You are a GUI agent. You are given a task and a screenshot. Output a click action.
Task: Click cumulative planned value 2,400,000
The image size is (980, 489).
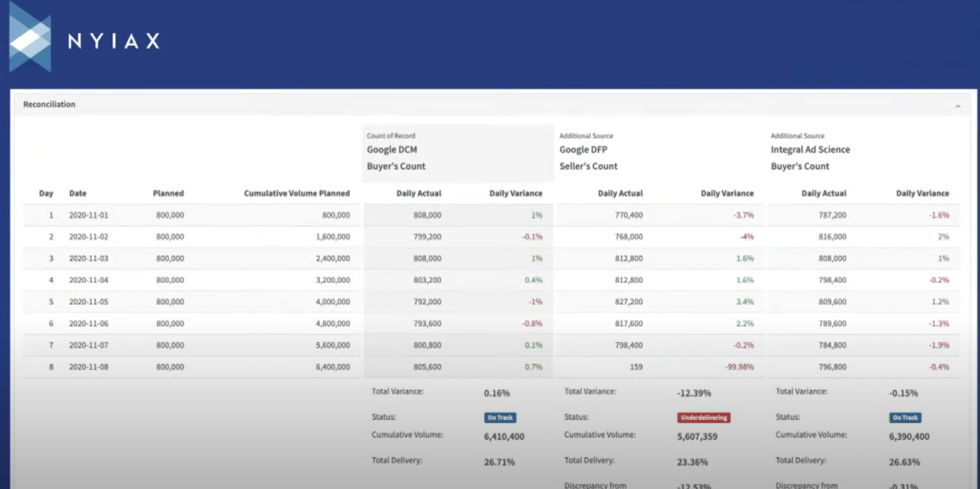[333, 259]
